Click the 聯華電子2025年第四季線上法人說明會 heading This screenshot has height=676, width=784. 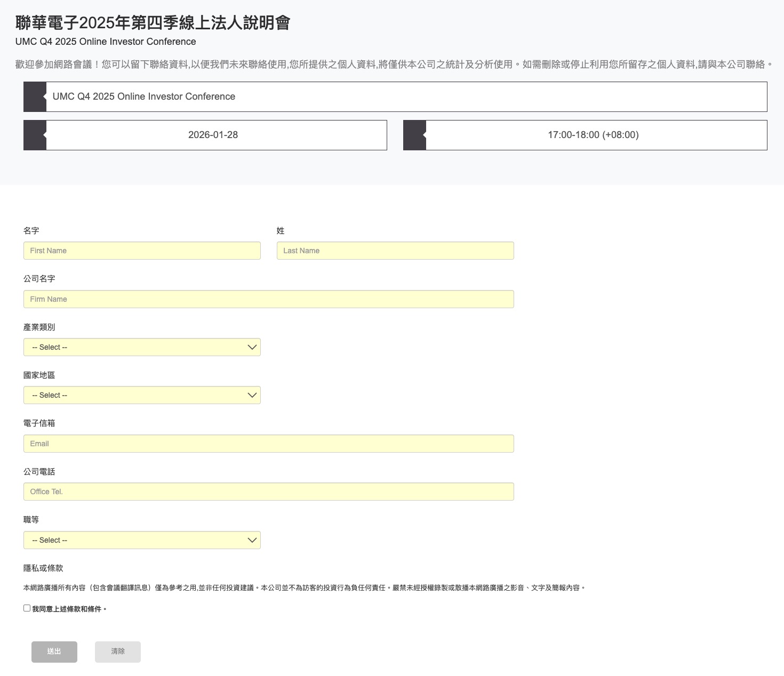[x=153, y=23]
